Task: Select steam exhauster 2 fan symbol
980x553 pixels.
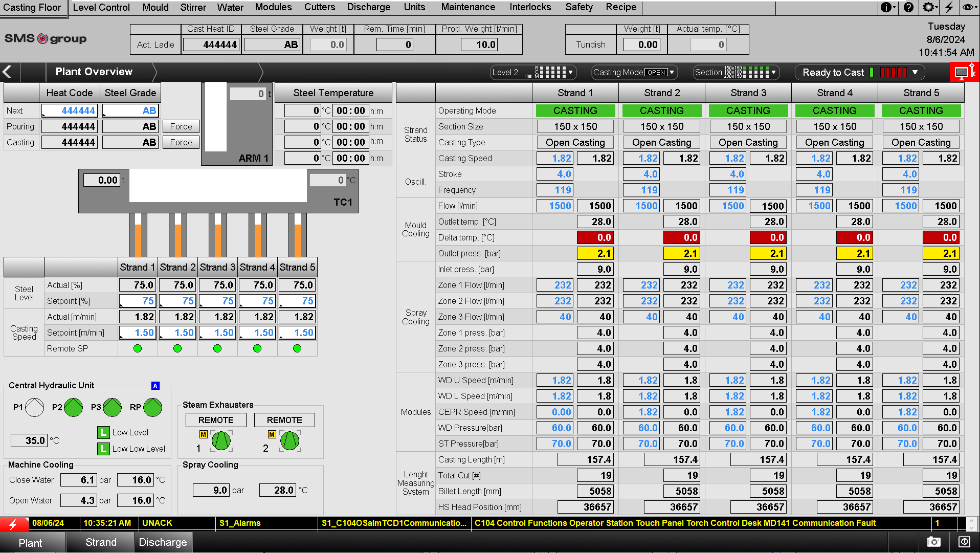Action: [289, 440]
